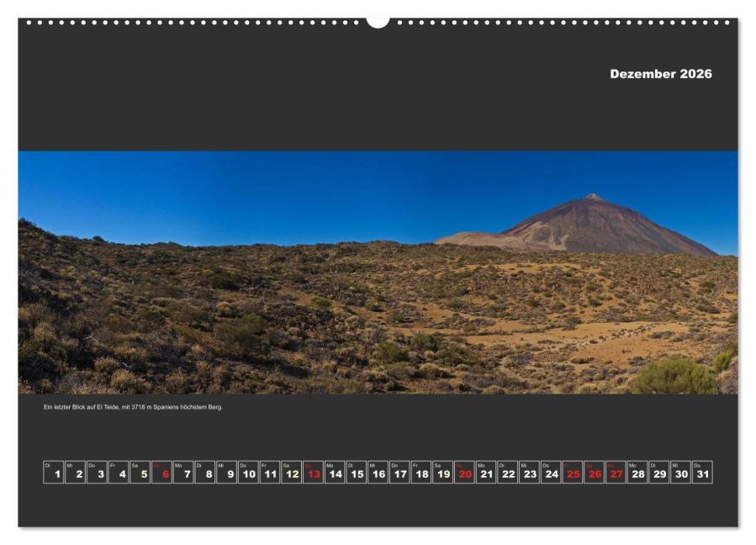
Task: Click red Sunday date 27
Action: (616, 472)
